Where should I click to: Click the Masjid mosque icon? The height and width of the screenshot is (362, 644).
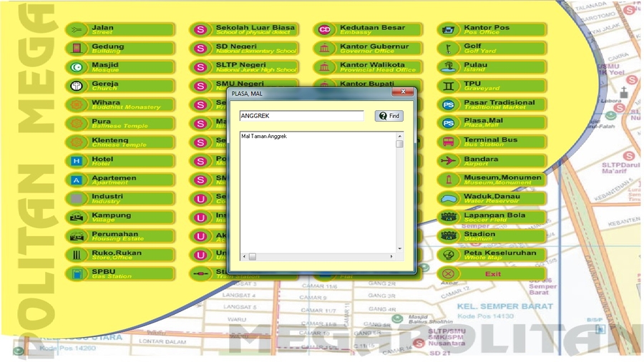[x=77, y=67]
